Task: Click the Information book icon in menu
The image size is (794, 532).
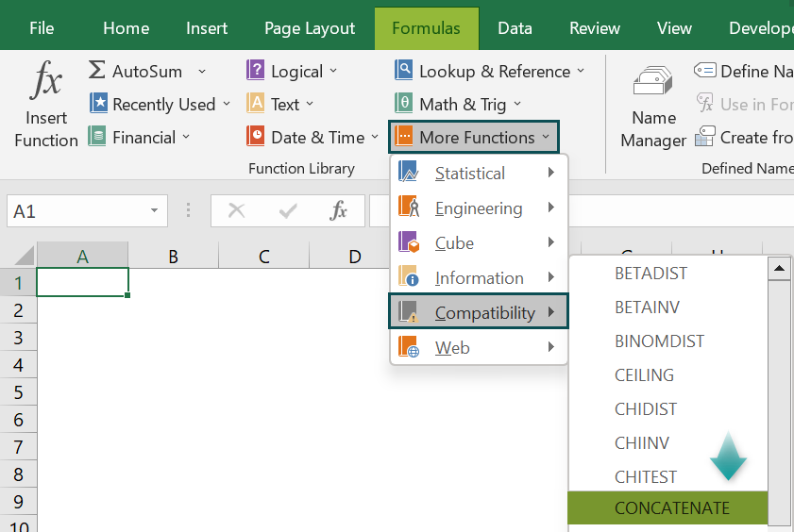Action: [x=408, y=276]
